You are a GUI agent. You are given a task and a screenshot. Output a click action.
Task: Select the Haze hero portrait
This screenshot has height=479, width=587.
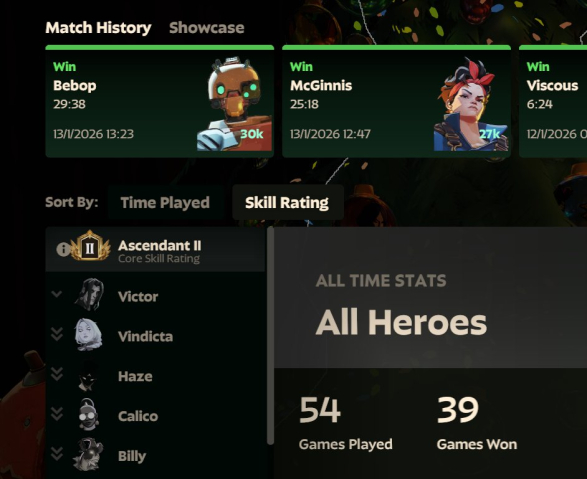(x=88, y=377)
